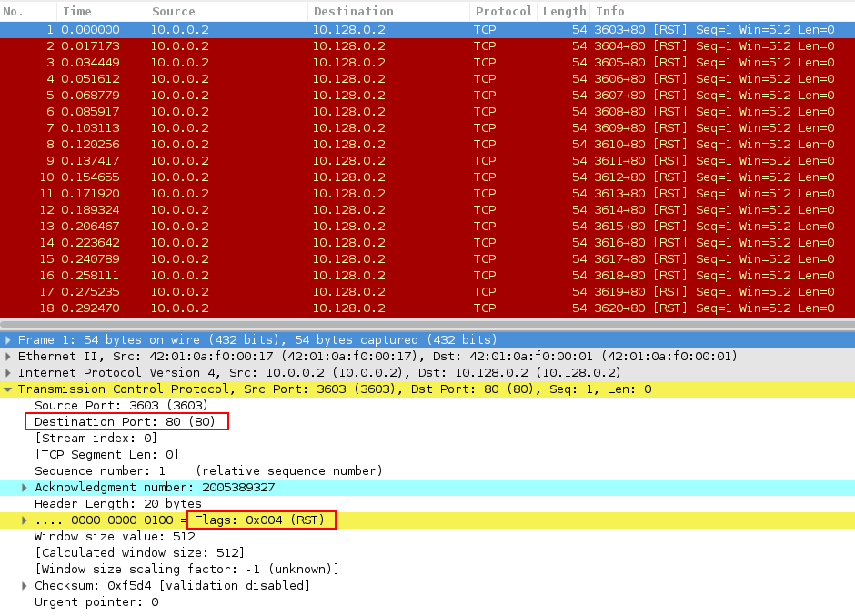Viewport: 855px width, 616px height.
Task: Sort packets by the Source column header
Action: click(226, 11)
